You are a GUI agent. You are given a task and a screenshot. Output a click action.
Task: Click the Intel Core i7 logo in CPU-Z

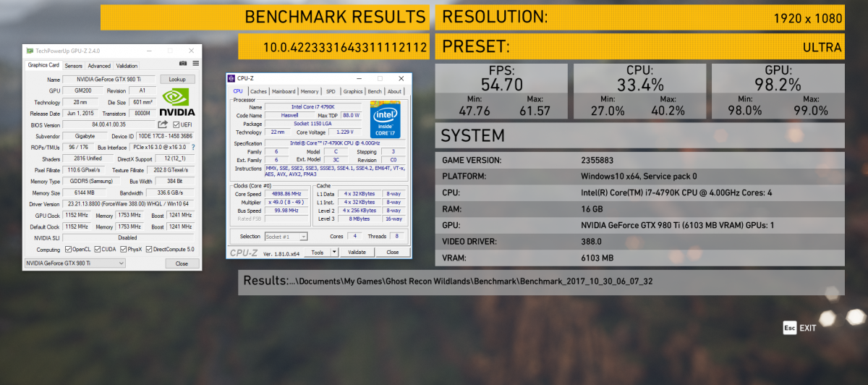coord(385,120)
